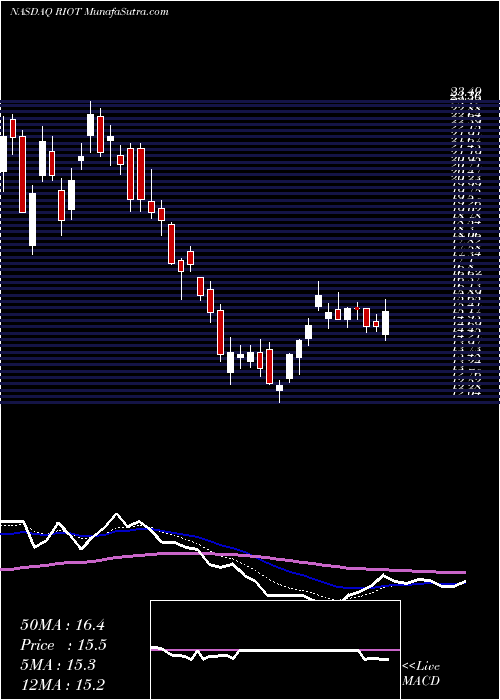Click inside the MACD inset chart box
This screenshot has height=700, width=500.
pyautogui.click(x=275, y=650)
